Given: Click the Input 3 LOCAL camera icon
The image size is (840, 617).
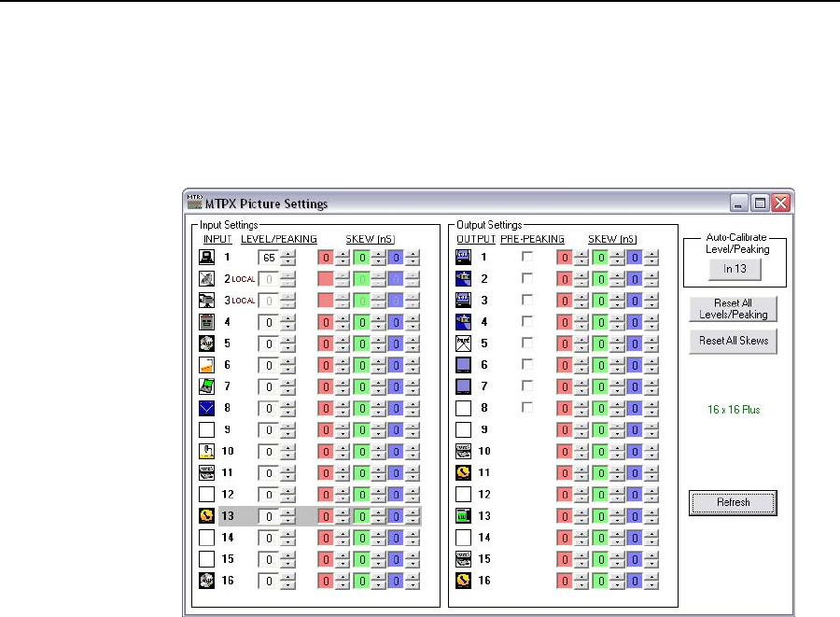Looking at the screenshot, I should coord(207,300).
